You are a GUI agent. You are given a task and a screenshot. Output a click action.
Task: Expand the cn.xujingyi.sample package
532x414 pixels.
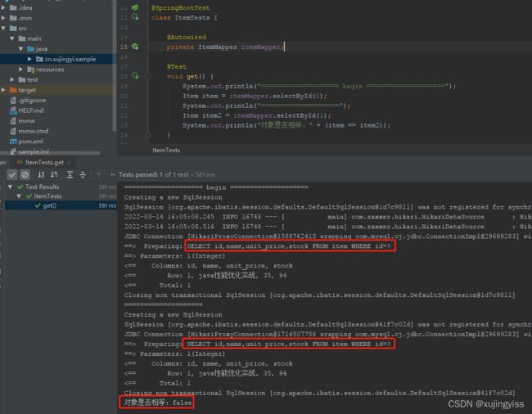(29, 59)
